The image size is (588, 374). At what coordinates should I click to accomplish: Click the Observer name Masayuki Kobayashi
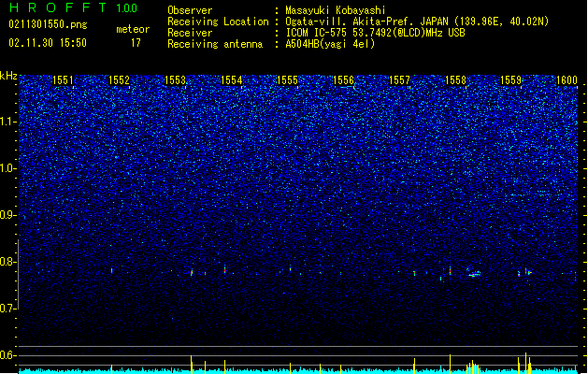[x=336, y=10]
